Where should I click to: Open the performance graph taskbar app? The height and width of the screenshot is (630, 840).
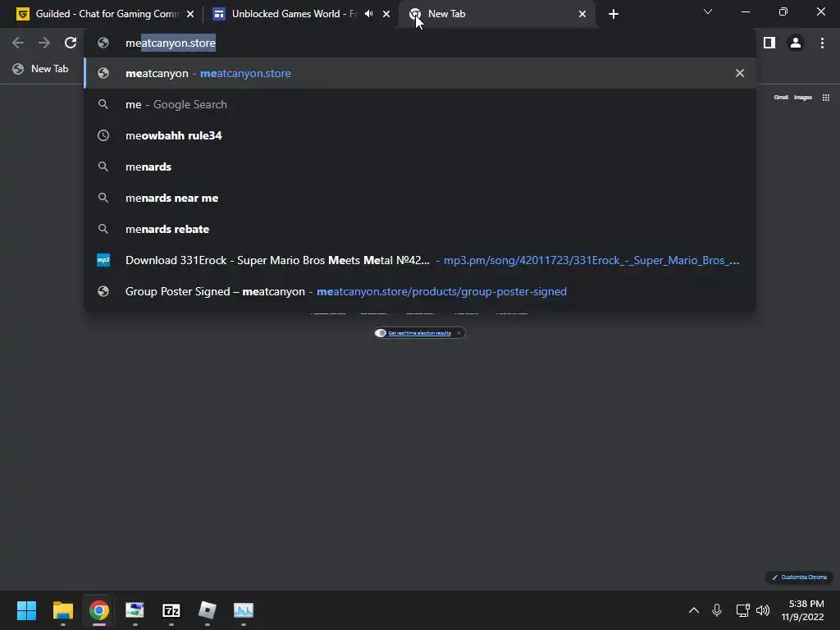point(243,610)
